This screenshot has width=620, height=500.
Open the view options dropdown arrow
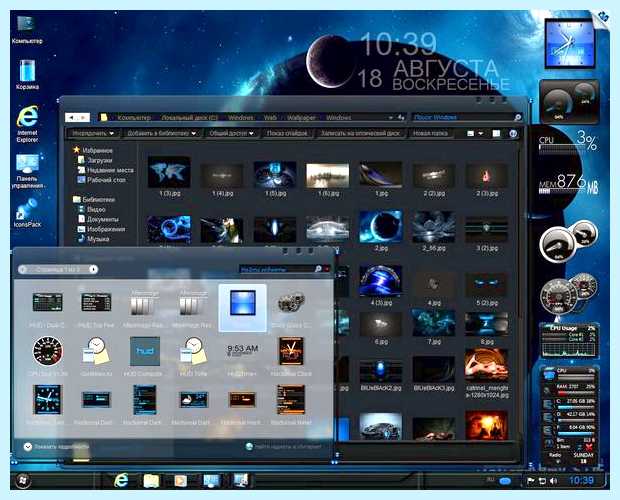click(x=481, y=134)
